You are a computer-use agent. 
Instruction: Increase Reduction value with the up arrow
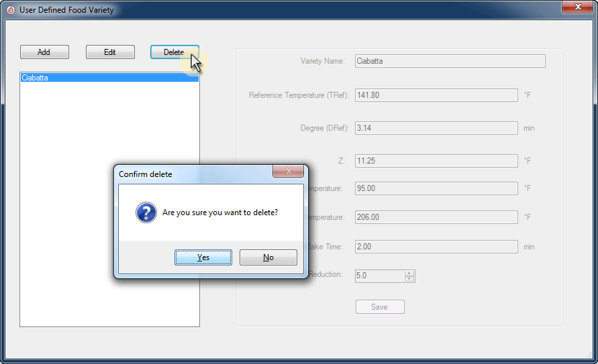tap(409, 272)
